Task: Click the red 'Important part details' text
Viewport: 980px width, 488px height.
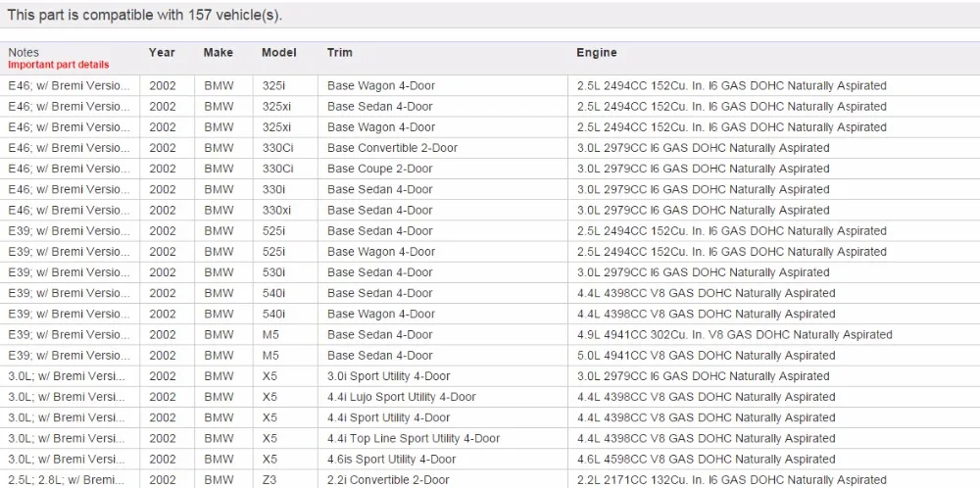Action: 58,65
